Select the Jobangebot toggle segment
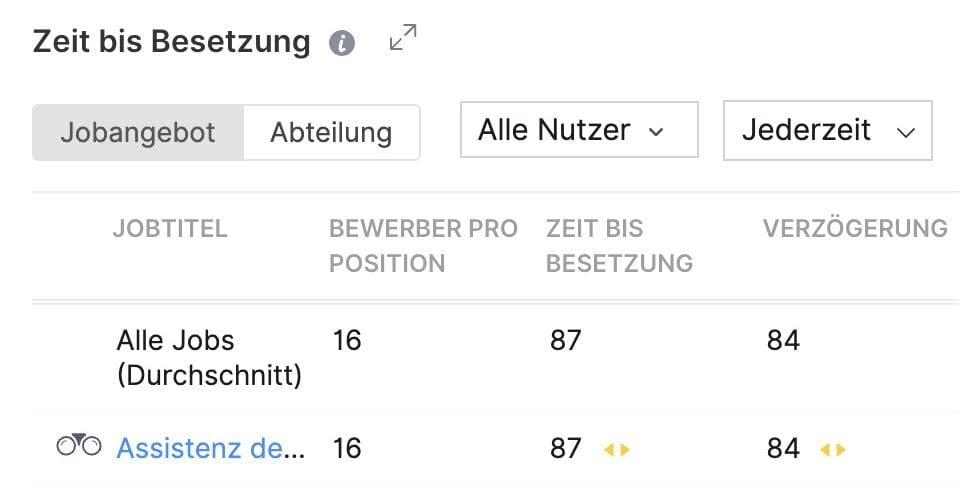 138,133
